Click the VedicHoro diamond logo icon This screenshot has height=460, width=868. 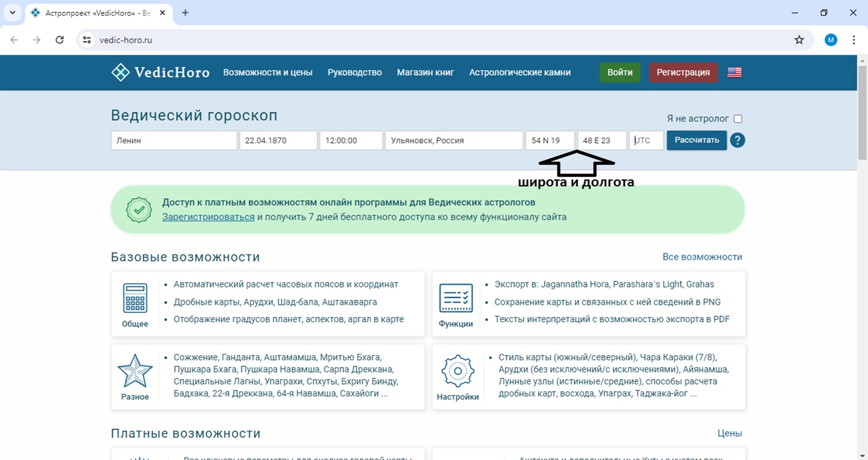tap(120, 73)
